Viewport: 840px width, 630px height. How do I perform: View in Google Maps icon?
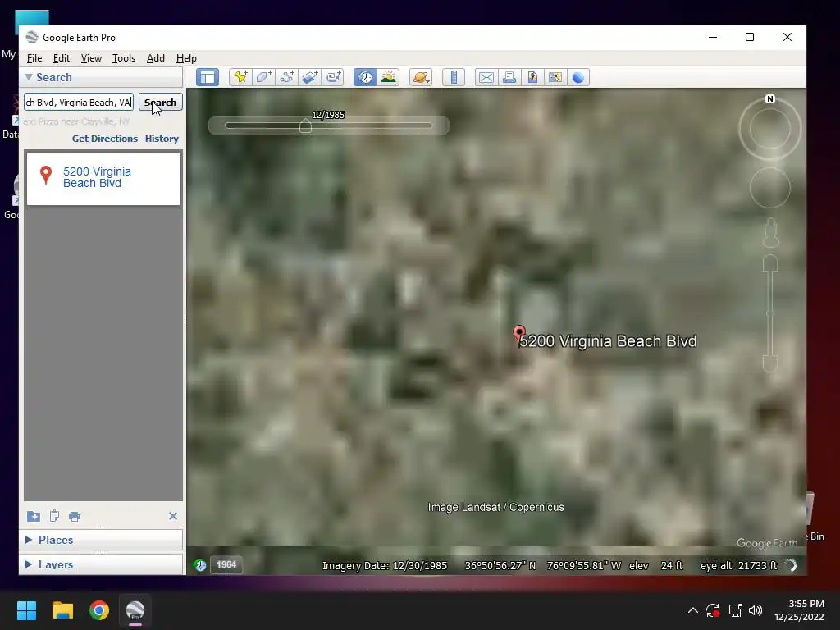click(555, 77)
